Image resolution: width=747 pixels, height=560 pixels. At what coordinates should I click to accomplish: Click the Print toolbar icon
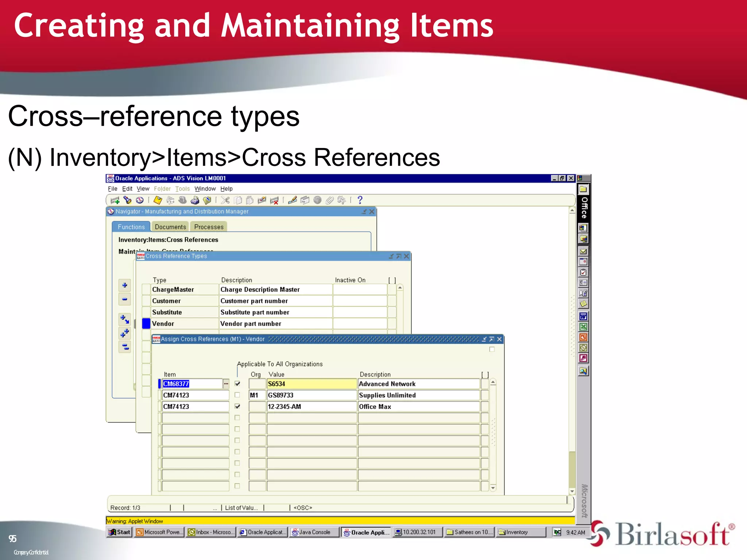(x=195, y=200)
